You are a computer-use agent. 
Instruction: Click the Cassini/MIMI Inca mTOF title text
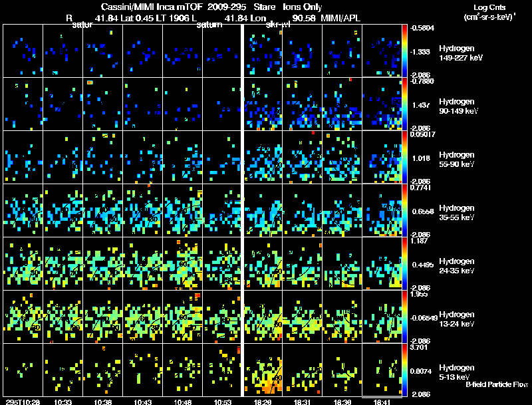(x=152, y=7)
